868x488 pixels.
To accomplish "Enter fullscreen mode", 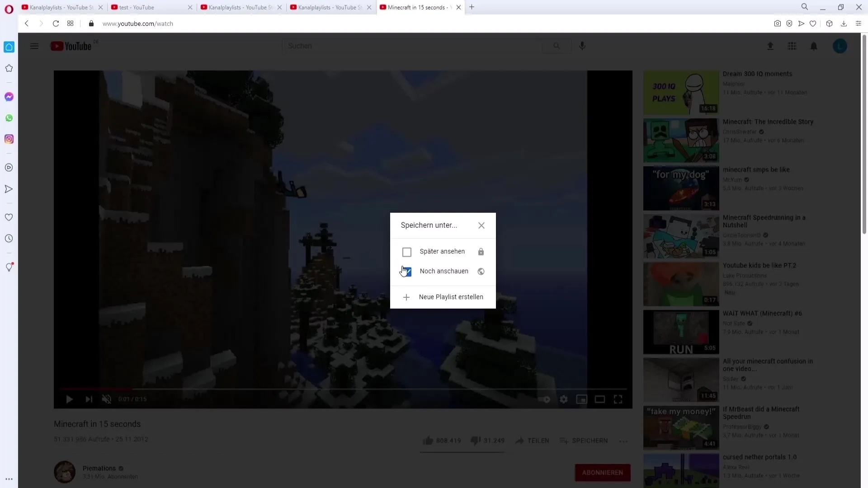I will 618,399.
